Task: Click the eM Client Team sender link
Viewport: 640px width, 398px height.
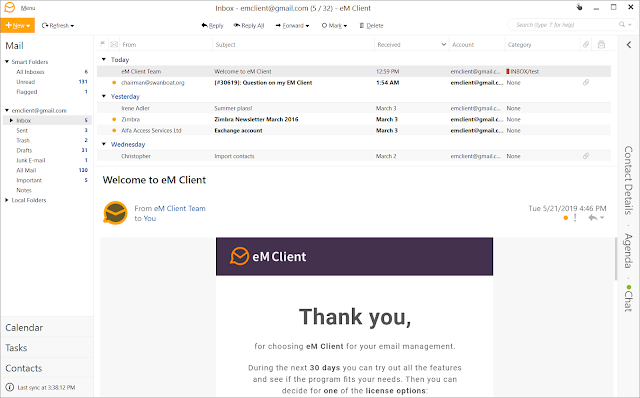Action: tap(180, 208)
